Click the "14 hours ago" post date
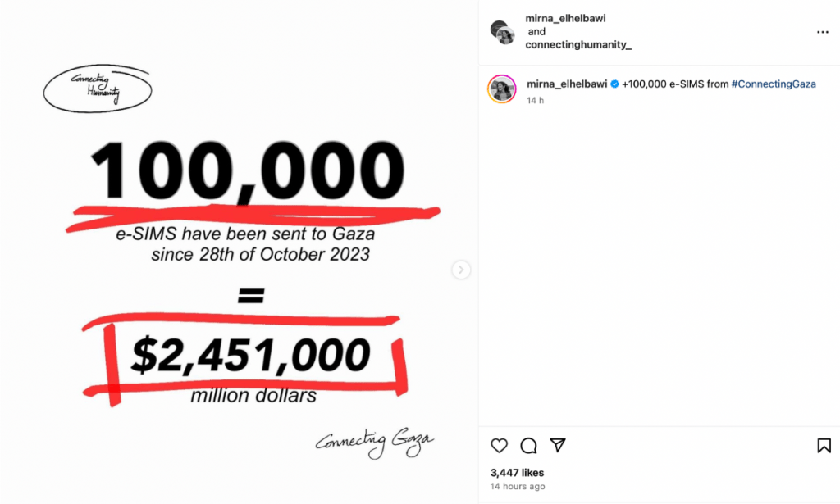The height and width of the screenshot is (504, 840). (518, 487)
